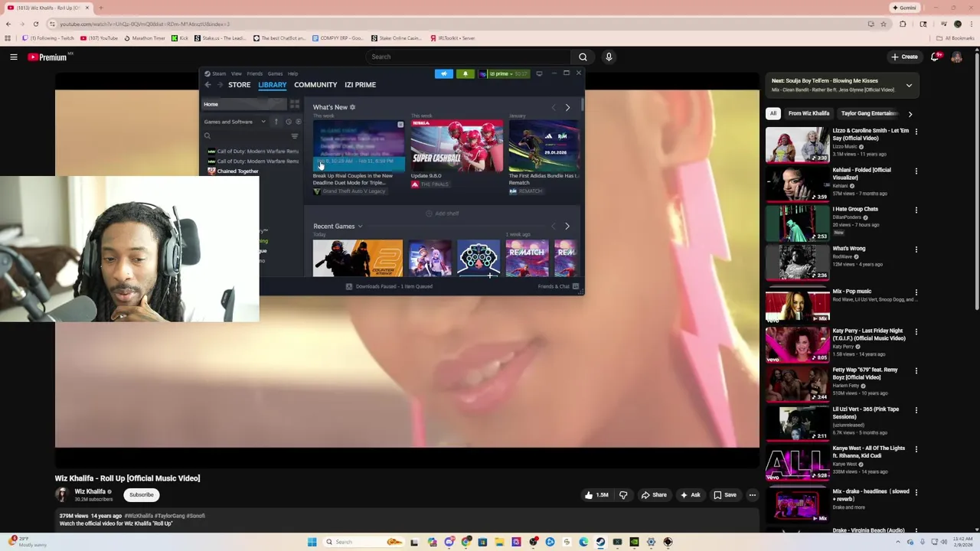
Task: Click the Steam library search magnifier
Action: 207,136
